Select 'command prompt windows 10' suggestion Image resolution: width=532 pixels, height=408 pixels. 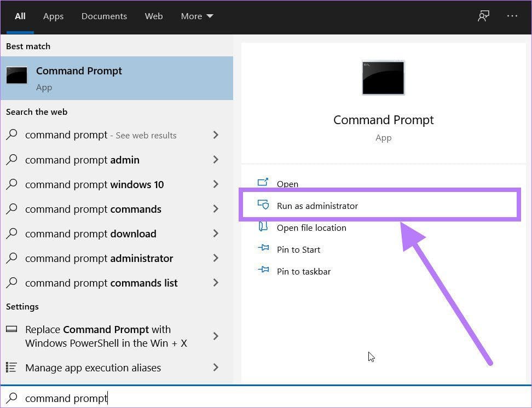click(x=117, y=184)
